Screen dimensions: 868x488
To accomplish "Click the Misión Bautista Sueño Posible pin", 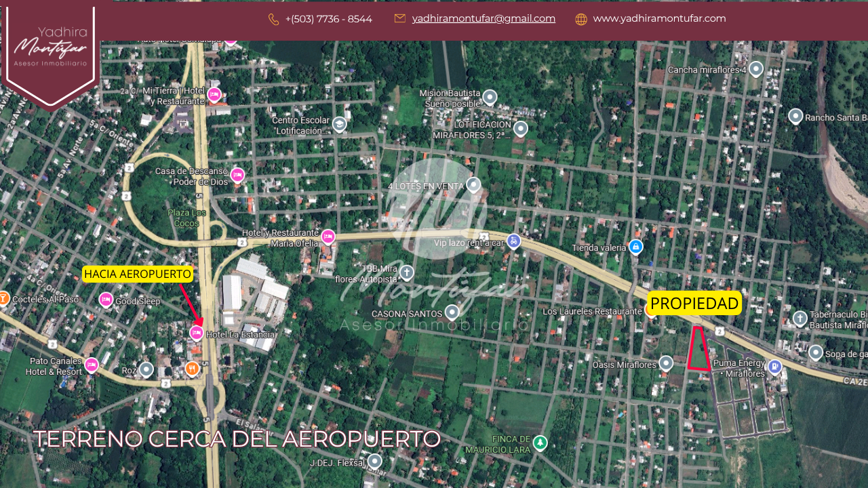I will [x=490, y=97].
